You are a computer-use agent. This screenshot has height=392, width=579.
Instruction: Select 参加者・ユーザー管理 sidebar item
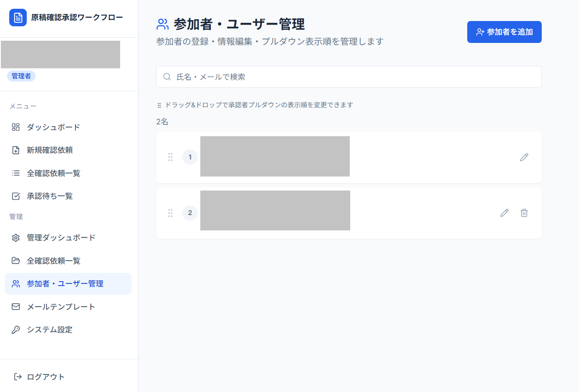click(x=68, y=284)
